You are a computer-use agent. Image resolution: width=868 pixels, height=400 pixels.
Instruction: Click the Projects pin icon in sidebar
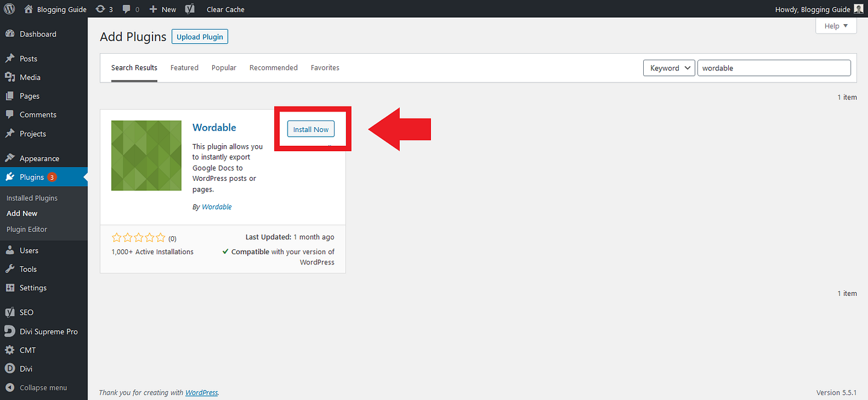(x=10, y=134)
